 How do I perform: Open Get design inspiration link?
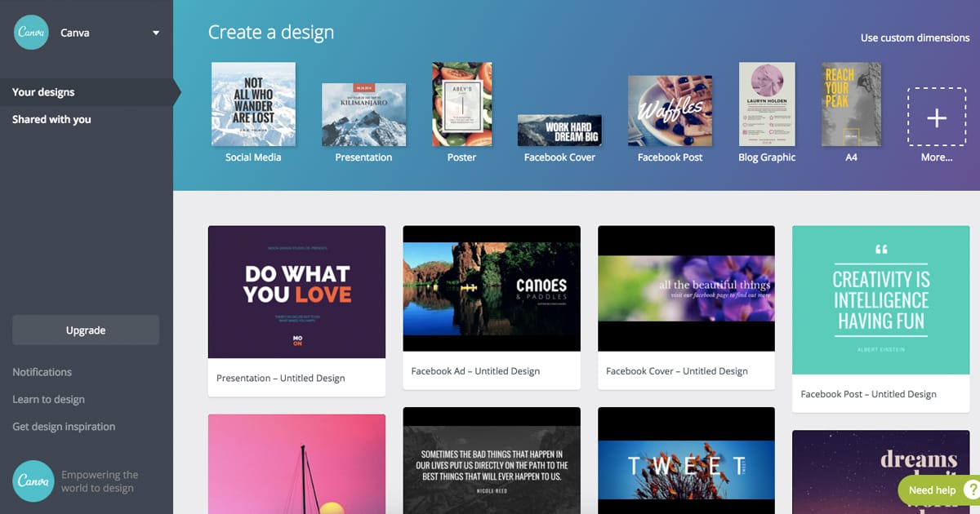[x=64, y=426]
